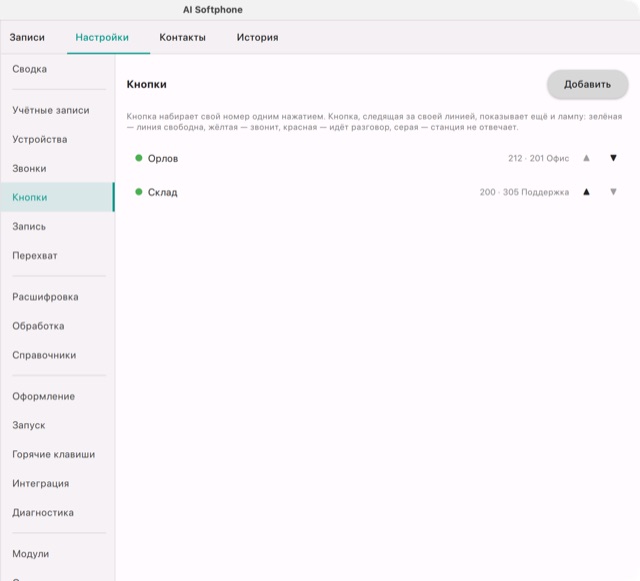Open Модули in the sidebar
The height and width of the screenshot is (581, 640).
[57, 554]
